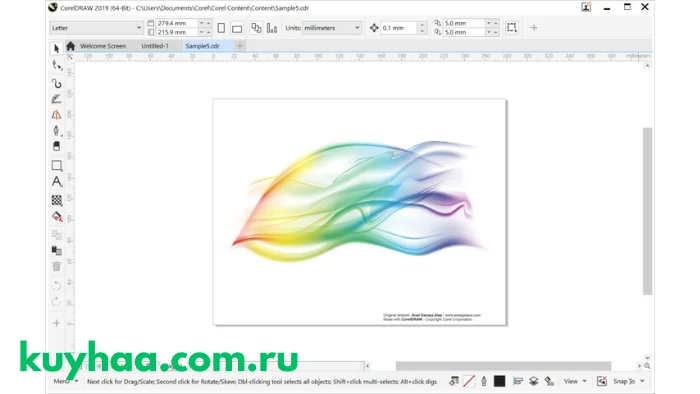
Task: Click the nudge offset 0.1 mm field
Action: pyautogui.click(x=399, y=28)
